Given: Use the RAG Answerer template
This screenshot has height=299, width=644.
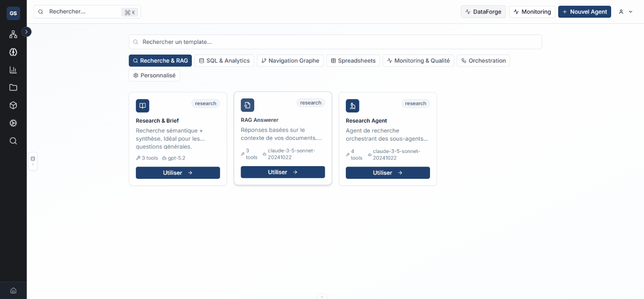Looking at the screenshot, I should (283, 172).
